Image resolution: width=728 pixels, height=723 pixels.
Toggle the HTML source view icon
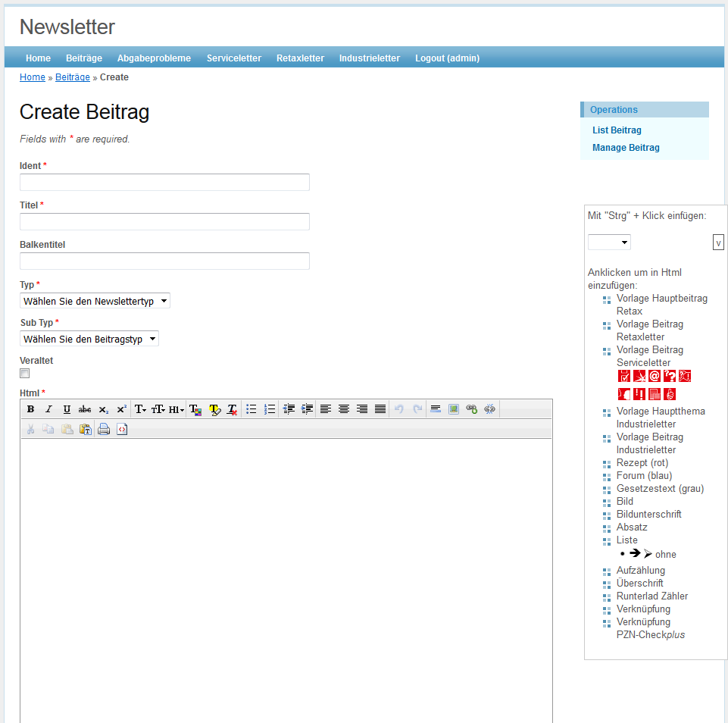pyautogui.click(x=122, y=429)
